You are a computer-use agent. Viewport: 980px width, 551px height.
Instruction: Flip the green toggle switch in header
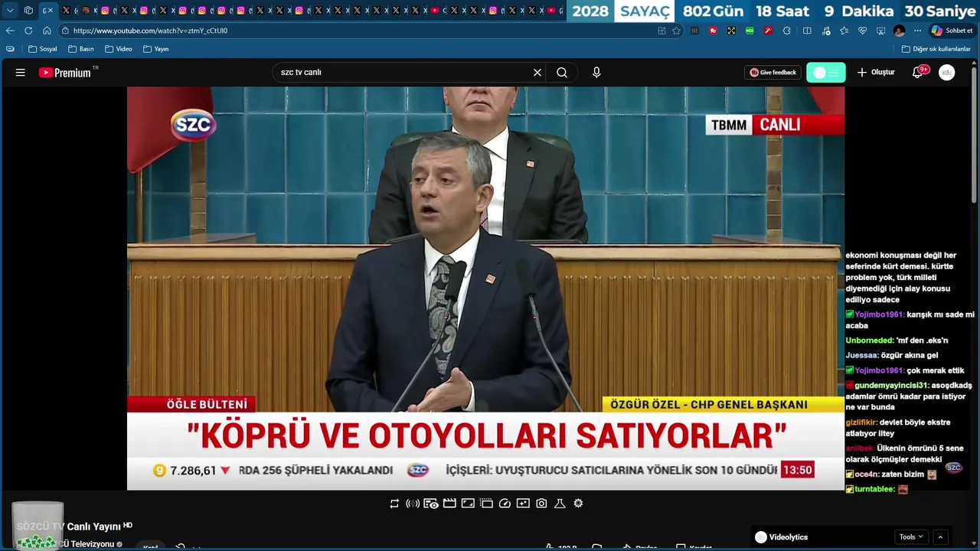coord(826,73)
